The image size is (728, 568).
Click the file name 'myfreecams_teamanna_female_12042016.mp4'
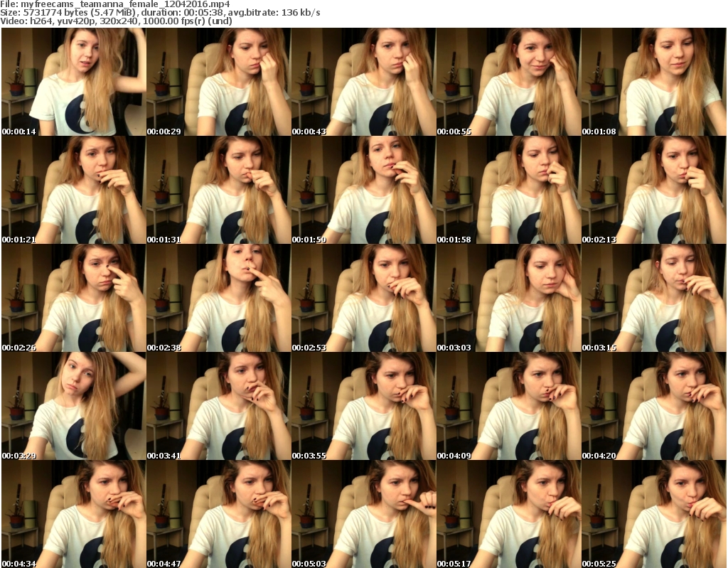(125, 4)
